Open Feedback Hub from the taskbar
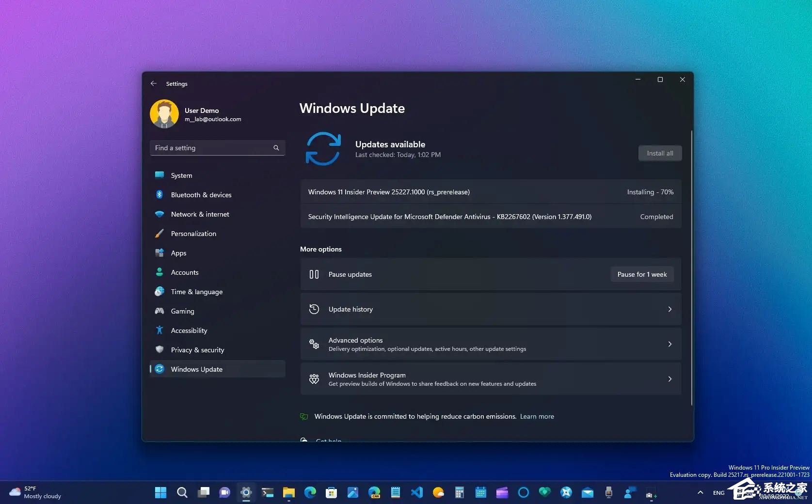 630,492
